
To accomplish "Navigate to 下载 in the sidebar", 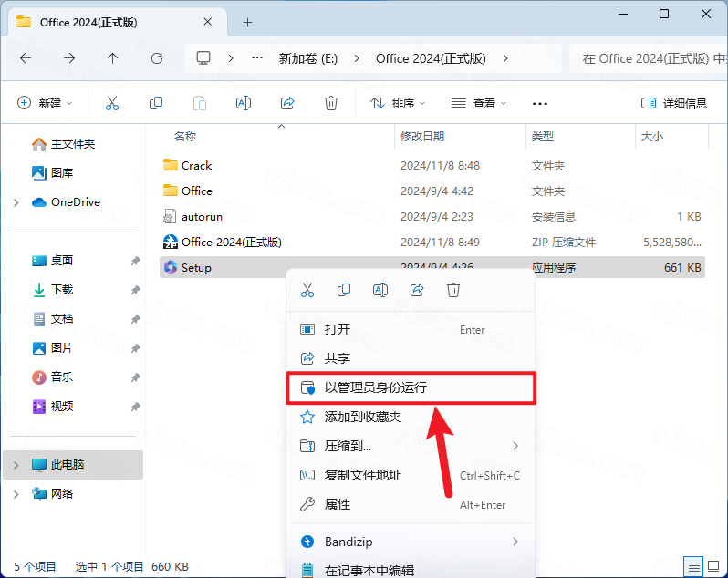I will point(62,290).
